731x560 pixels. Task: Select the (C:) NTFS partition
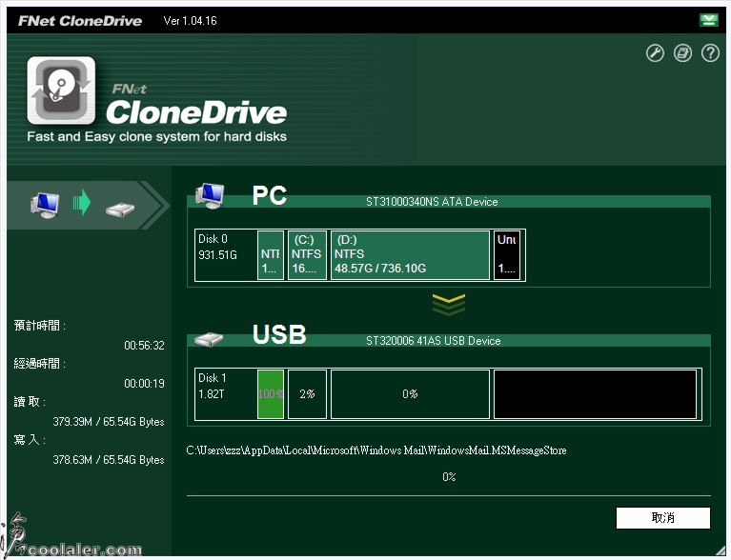click(x=307, y=255)
